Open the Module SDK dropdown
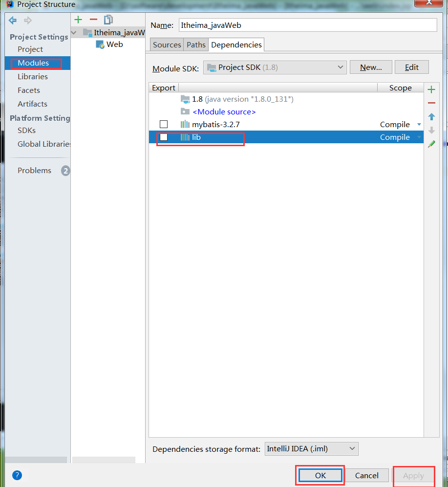Image resolution: width=448 pixels, height=487 pixels. pos(275,67)
